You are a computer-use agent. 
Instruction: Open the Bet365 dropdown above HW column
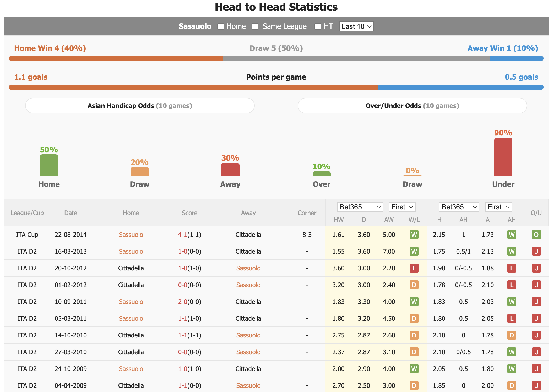pyautogui.click(x=360, y=207)
